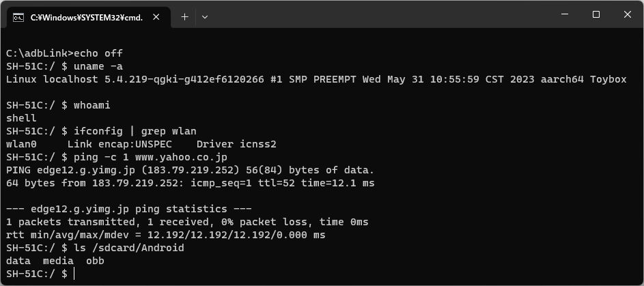Image resolution: width=644 pixels, height=286 pixels.
Task: Click the 'ifconfig | grep wlan' command
Action: point(135,131)
